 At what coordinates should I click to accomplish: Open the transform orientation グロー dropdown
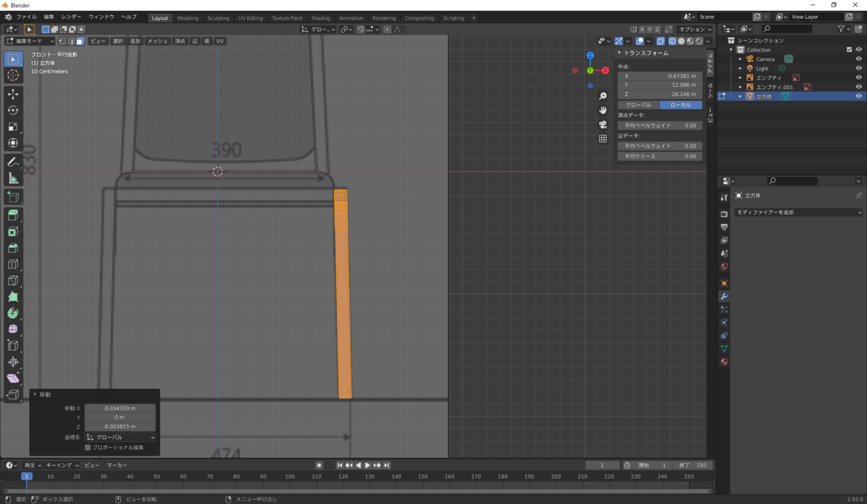click(319, 30)
